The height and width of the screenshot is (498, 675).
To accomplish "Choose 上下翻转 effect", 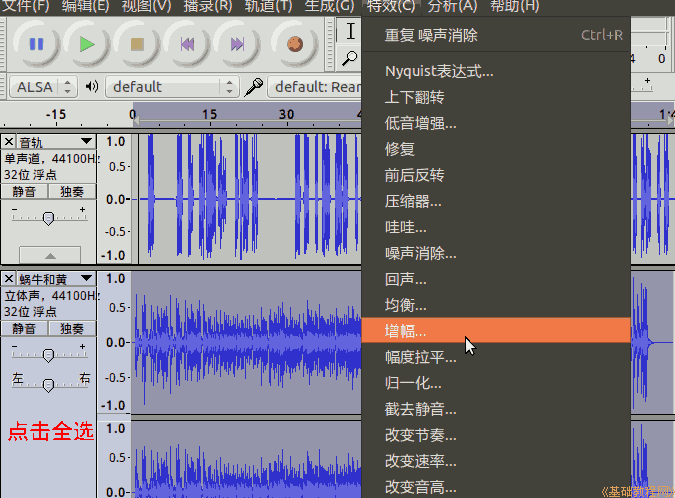I will (x=496, y=97).
